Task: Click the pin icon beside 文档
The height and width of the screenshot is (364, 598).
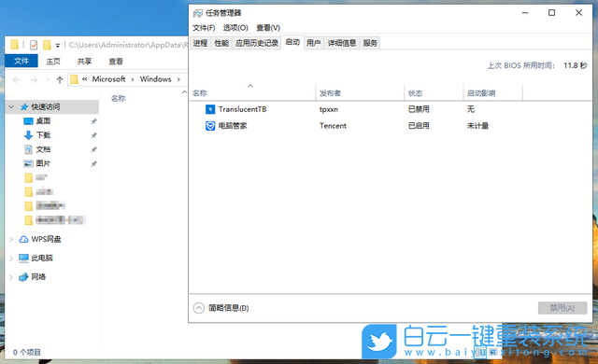Action: 93,149
